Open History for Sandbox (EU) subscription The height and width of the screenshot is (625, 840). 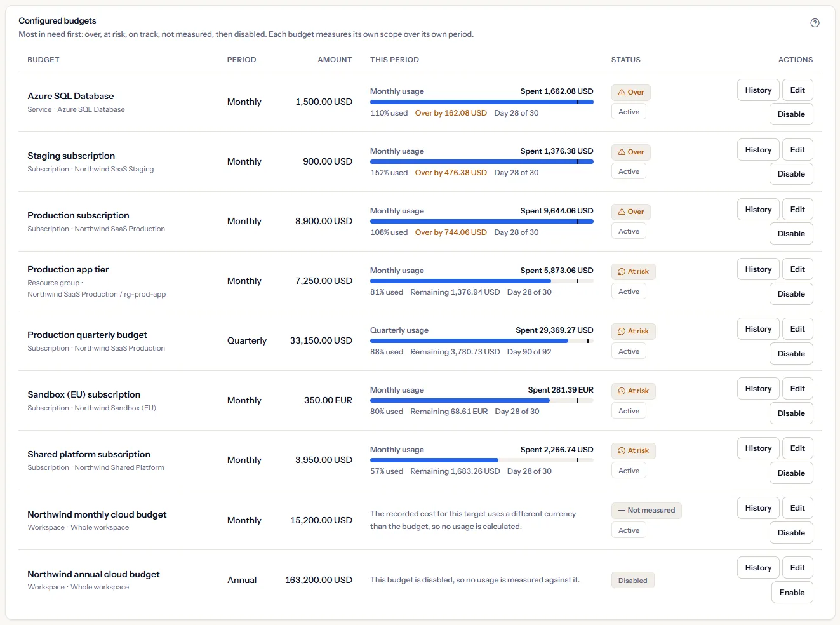[x=758, y=389]
